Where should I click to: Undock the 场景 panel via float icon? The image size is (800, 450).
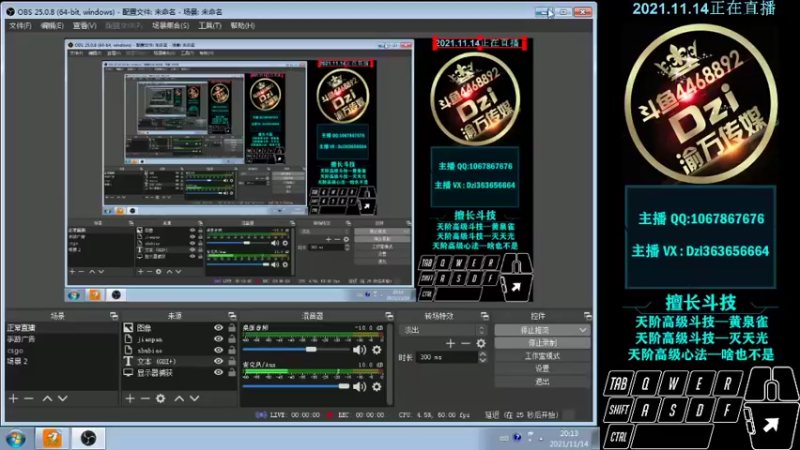(114, 316)
